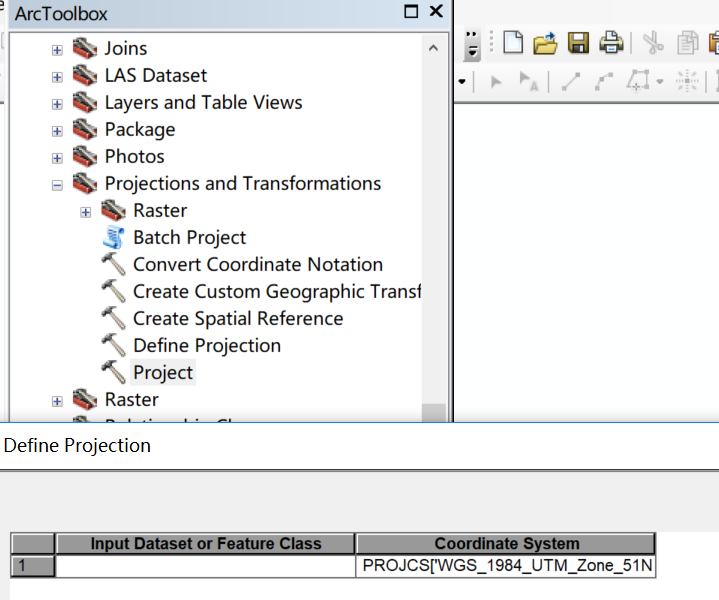
Task: Click the Coordinate System column header
Action: point(506,544)
